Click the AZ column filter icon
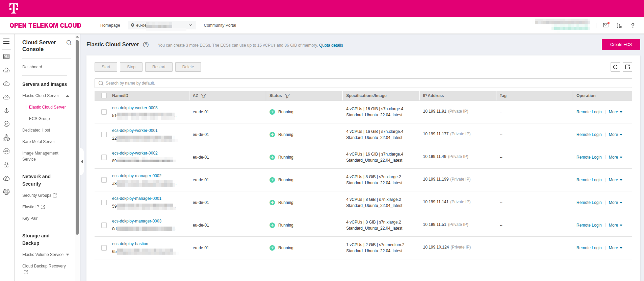This screenshot has height=281, width=644. tap(204, 96)
